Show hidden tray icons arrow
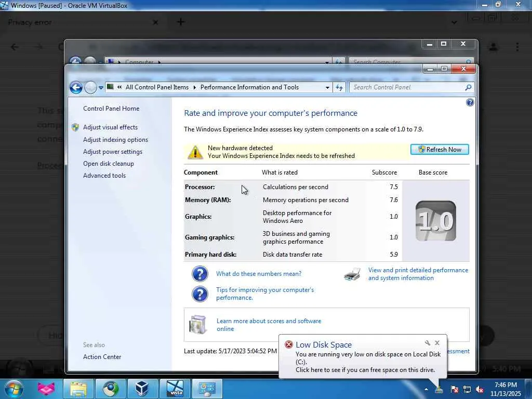This screenshot has height=399, width=532. pyautogui.click(x=426, y=390)
